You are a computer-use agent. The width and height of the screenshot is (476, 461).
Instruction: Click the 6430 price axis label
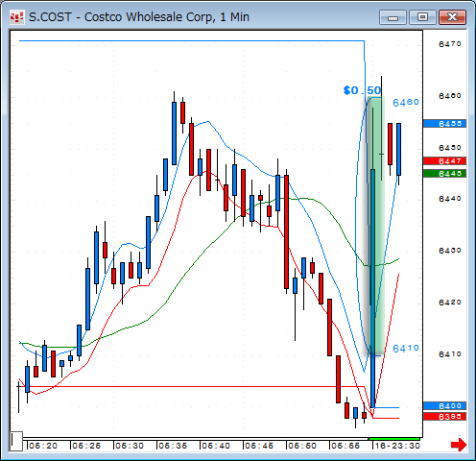(x=450, y=251)
